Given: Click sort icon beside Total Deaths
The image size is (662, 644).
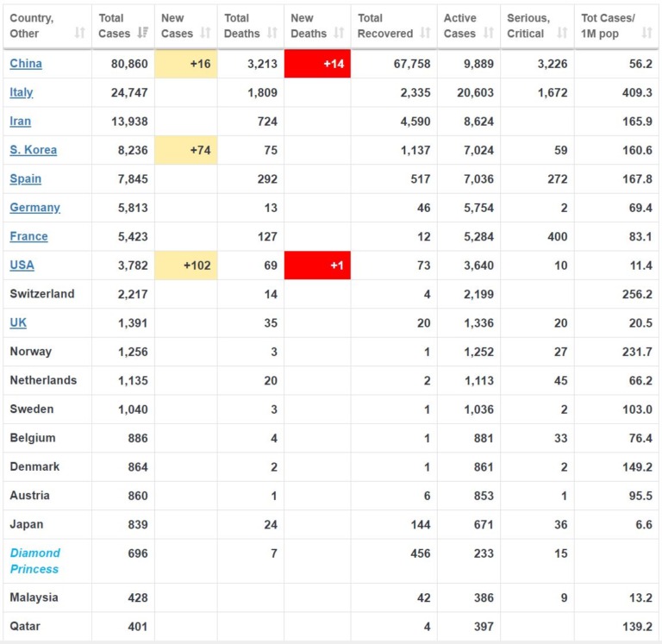Looking at the screenshot, I should point(272,33).
